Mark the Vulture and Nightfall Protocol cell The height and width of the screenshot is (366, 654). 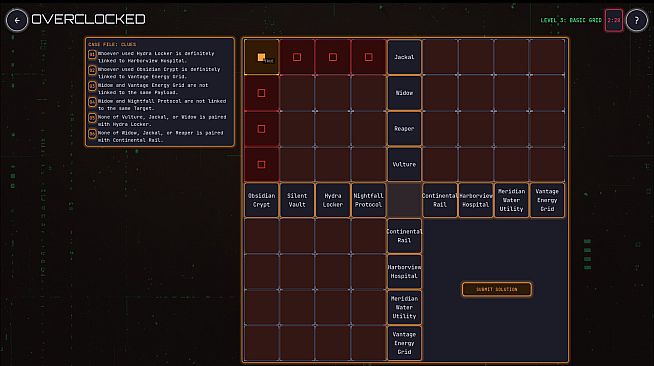pos(369,164)
